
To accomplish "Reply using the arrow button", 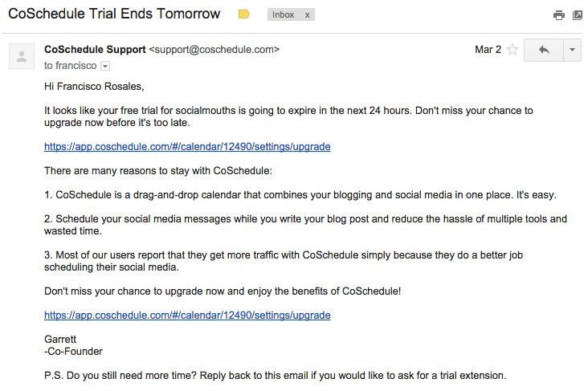I will pyautogui.click(x=544, y=50).
